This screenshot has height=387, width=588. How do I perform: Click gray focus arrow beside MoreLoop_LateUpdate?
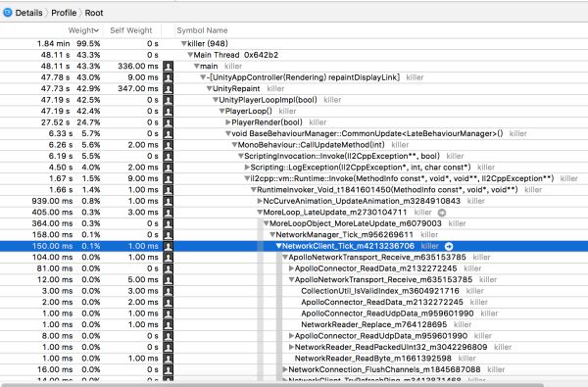pos(442,213)
